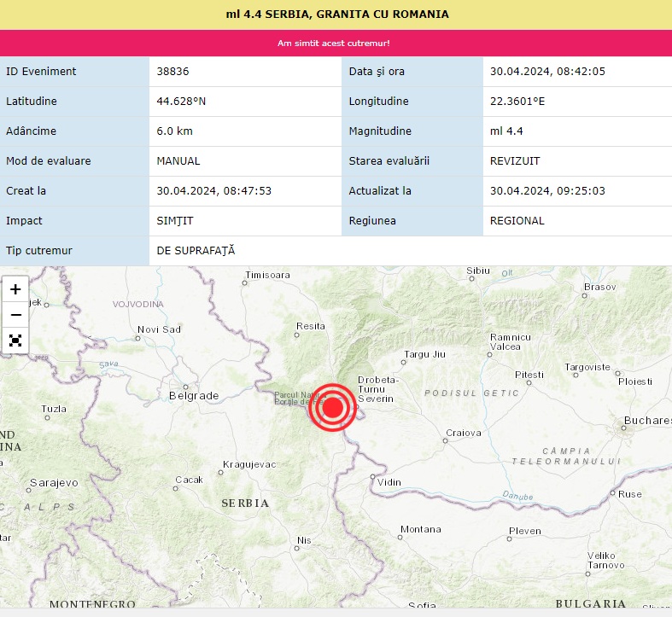Screen dimensions: 672x617
Task: Click the ml 4.4 Serbia title header
Action: point(336,15)
